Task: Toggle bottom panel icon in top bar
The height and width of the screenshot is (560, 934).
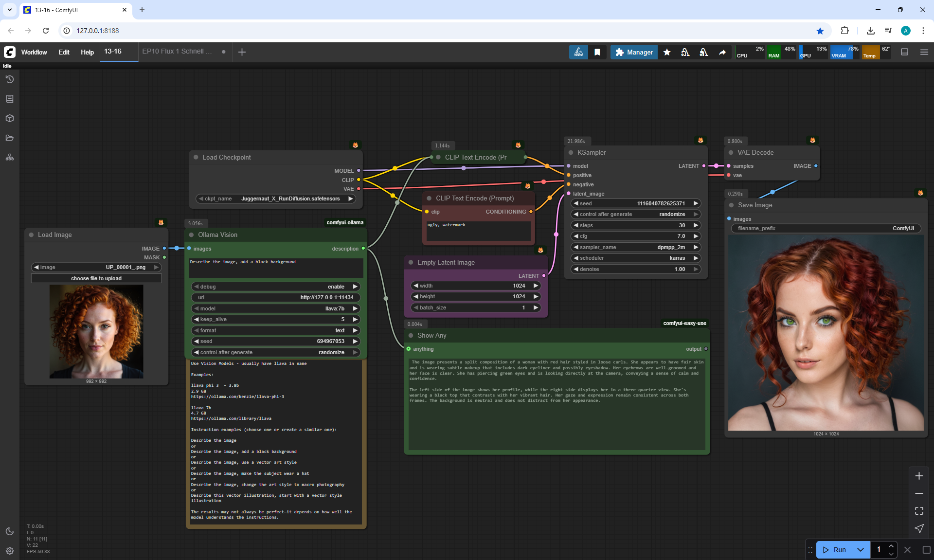Action: click(905, 52)
